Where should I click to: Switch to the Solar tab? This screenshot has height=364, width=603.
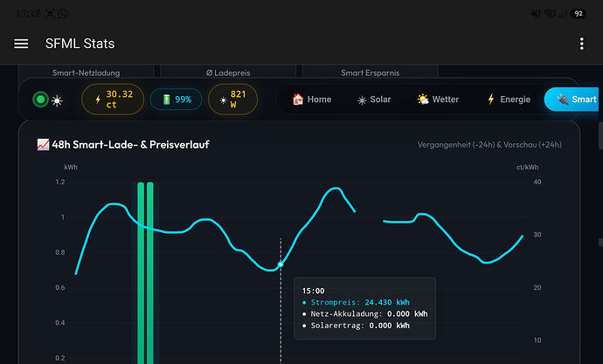(x=374, y=100)
